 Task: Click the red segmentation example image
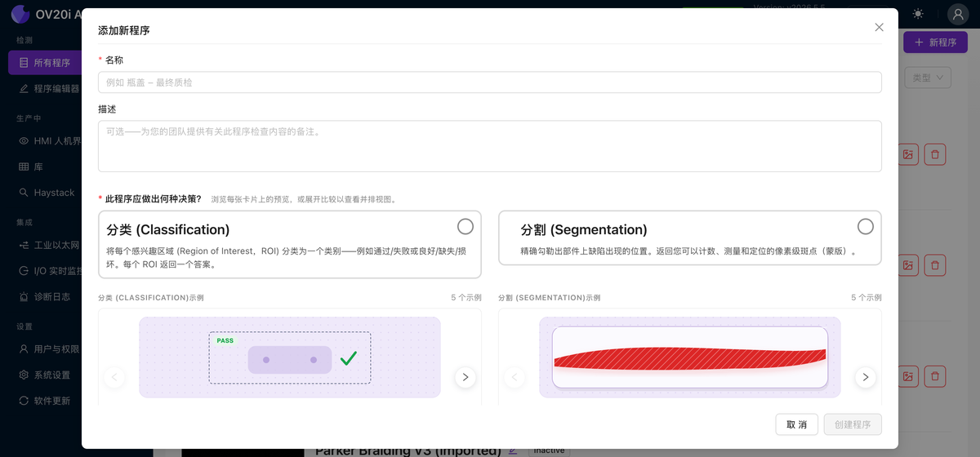(x=690, y=357)
